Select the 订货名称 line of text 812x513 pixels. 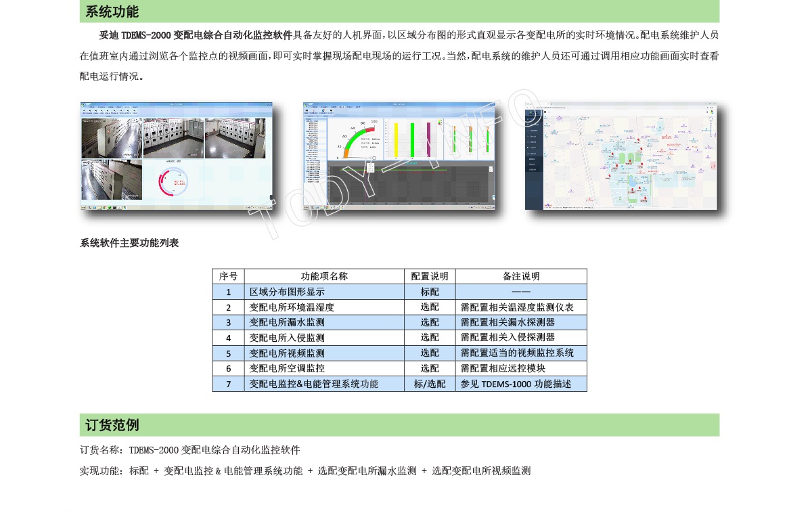190,450
